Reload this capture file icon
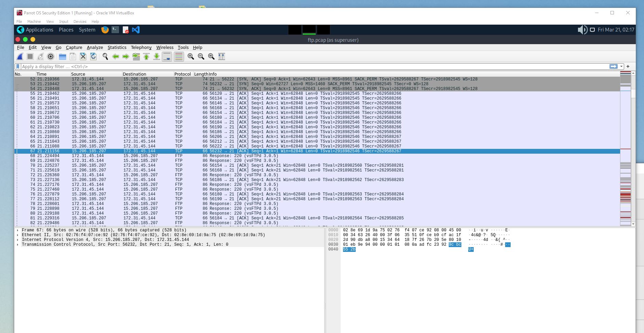644x333 pixels. [93, 56]
